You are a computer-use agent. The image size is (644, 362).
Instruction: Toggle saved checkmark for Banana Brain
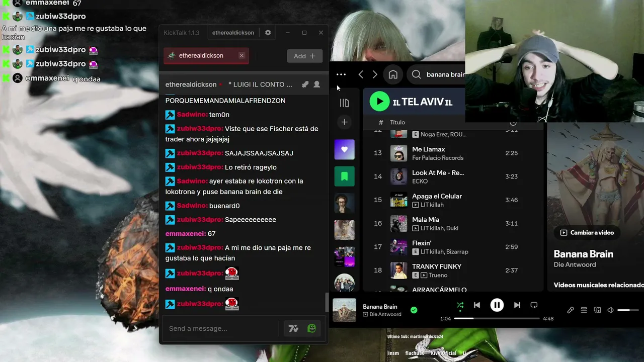click(414, 310)
